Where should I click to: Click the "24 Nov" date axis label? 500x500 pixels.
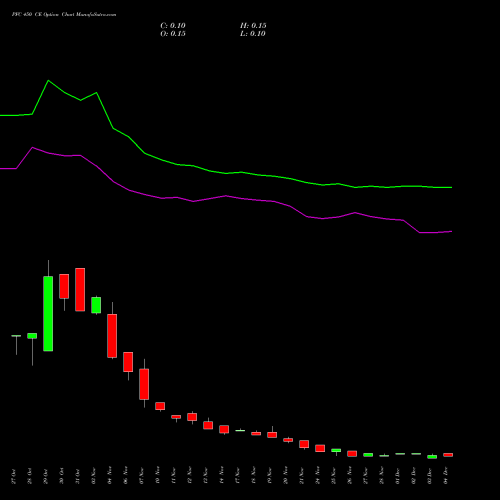click(318, 476)
